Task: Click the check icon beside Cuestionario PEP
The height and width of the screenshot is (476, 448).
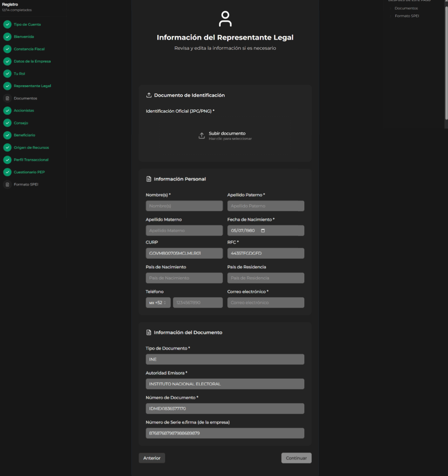Action: pyautogui.click(x=7, y=172)
